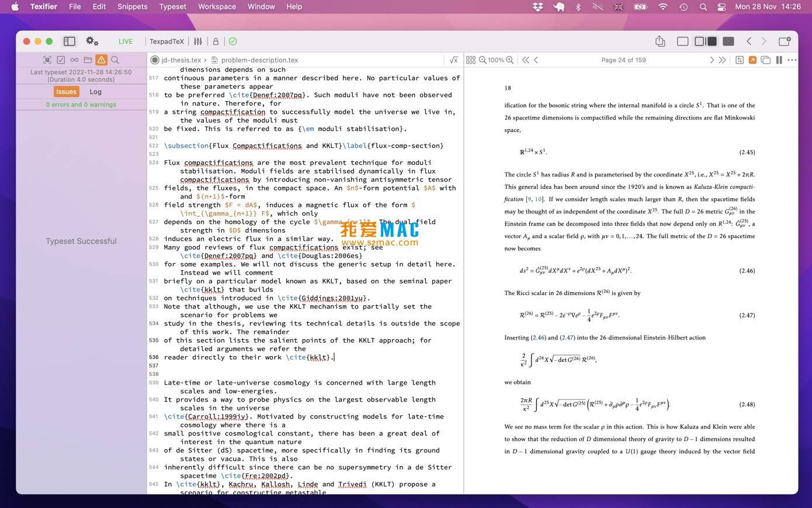Open the Texpad settings gear icon
Image resolution: width=812 pixels, height=508 pixels.
92,41
